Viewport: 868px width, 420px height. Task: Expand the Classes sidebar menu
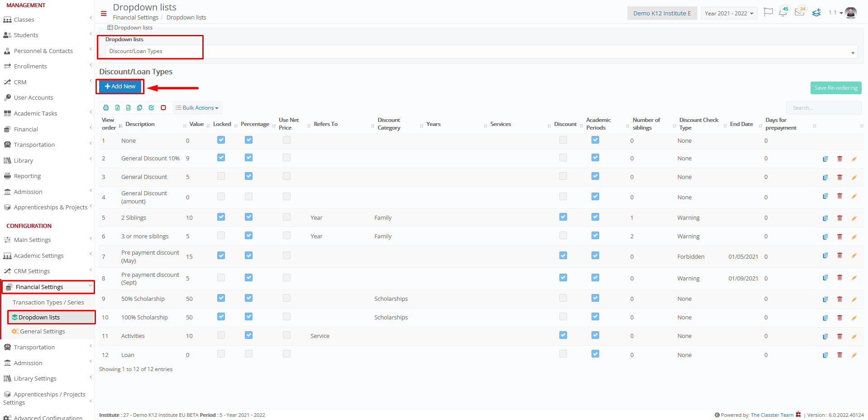[47, 19]
